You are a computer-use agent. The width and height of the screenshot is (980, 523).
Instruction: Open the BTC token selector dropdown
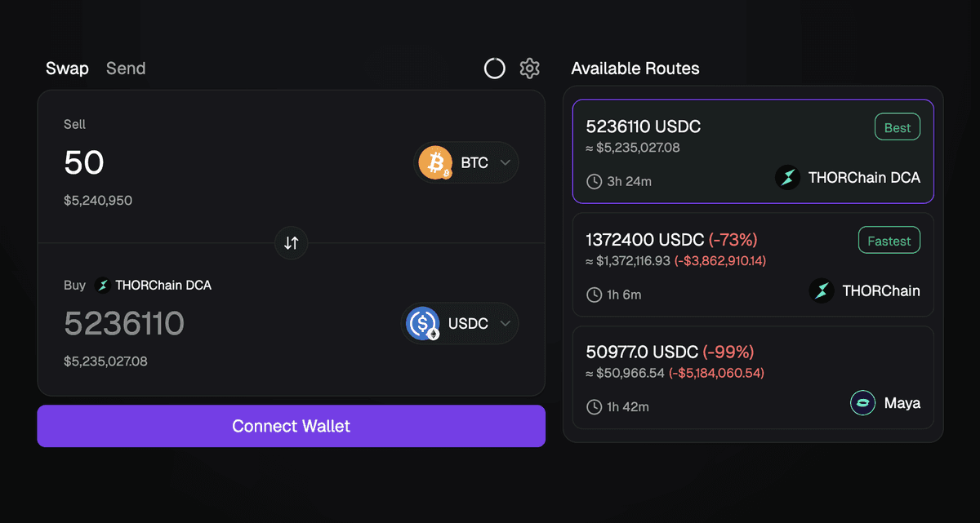(x=466, y=162)
